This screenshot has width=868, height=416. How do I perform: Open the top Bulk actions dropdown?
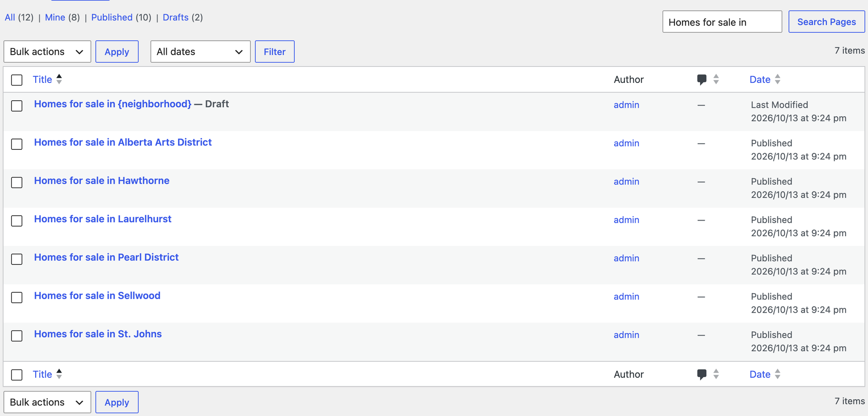pos(47,52)
